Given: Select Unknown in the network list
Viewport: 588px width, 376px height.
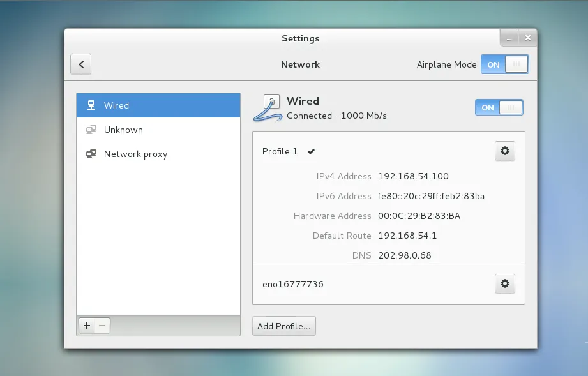Looking at the screenshot, I should coord(123,130).
